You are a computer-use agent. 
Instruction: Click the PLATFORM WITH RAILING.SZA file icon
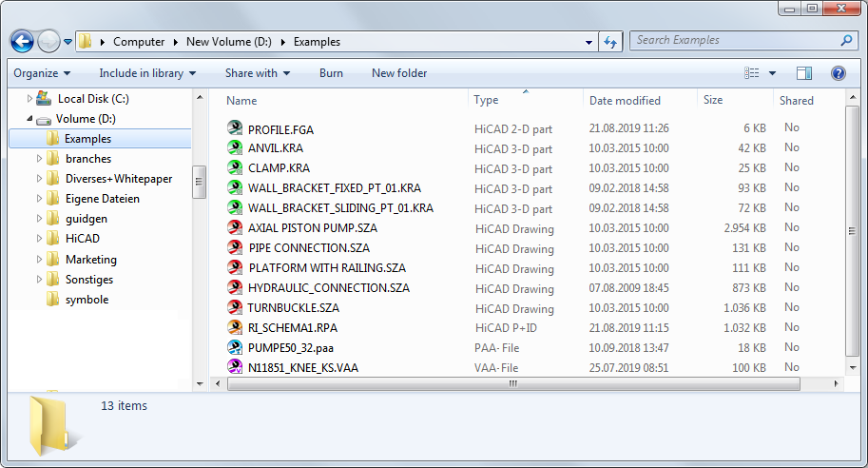(x=235, y=267)
